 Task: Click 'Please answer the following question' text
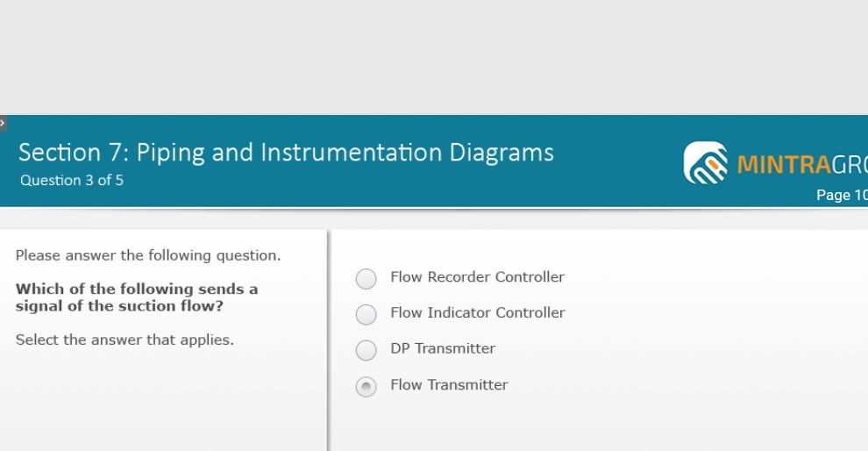pos(148,255)
